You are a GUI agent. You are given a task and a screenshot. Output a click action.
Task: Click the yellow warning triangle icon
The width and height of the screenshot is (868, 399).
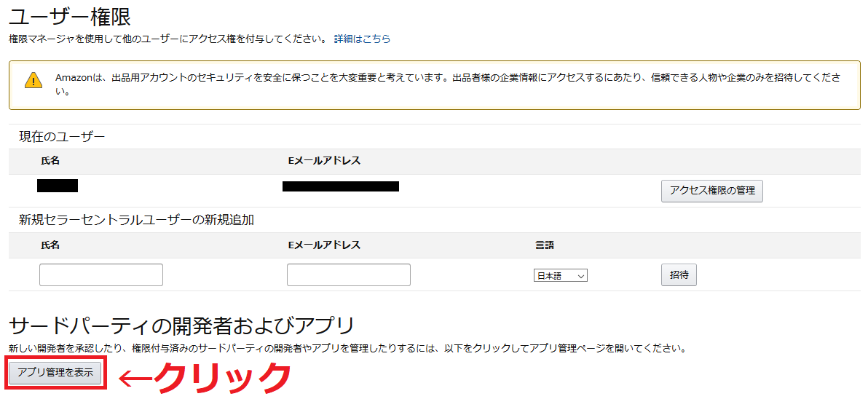tap(33, 80)
